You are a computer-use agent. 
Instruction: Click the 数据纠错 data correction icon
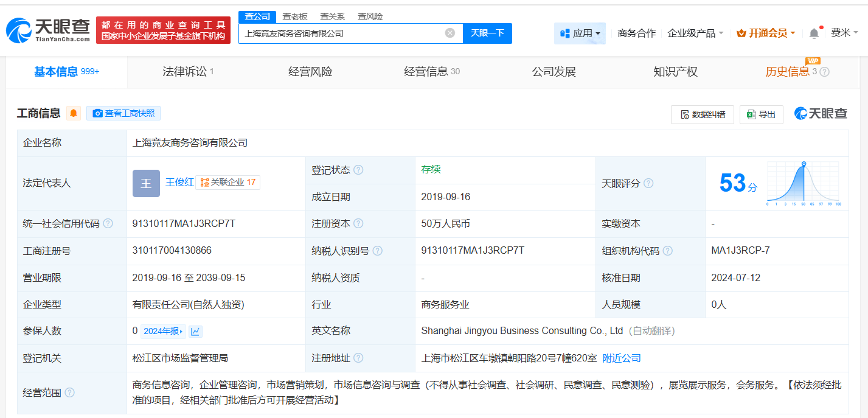click(x=684, y=114)
